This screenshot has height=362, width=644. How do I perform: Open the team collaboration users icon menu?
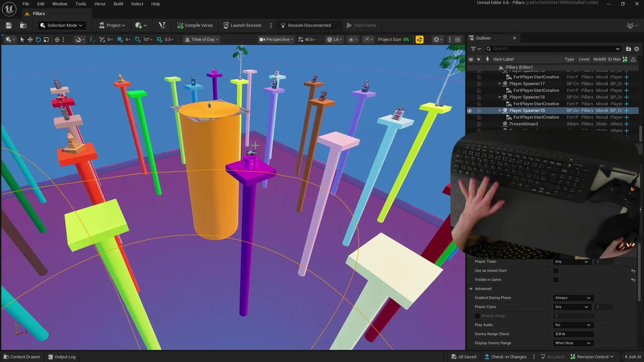click(632, 25)
